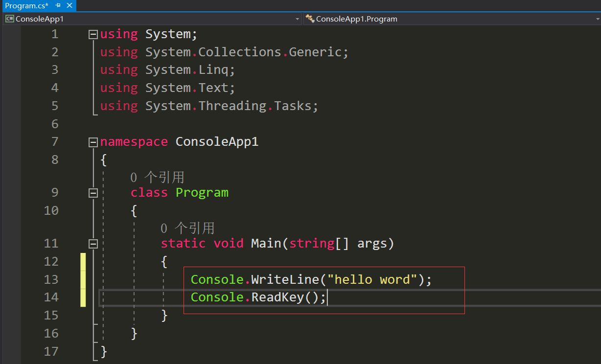Click the Program class name

click(x=202, y=193)
